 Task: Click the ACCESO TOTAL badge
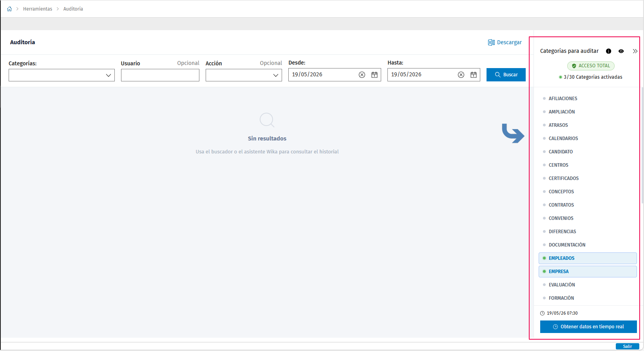click(591, 66)
